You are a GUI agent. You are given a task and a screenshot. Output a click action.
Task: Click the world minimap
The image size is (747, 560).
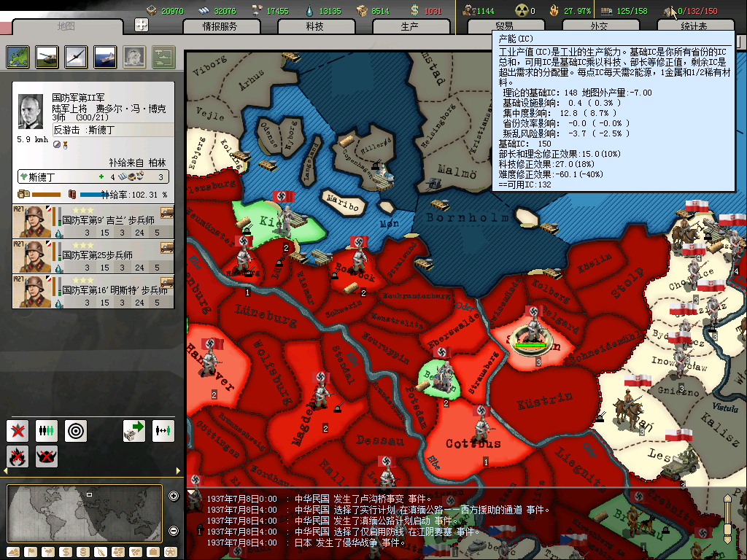[85, 513]
